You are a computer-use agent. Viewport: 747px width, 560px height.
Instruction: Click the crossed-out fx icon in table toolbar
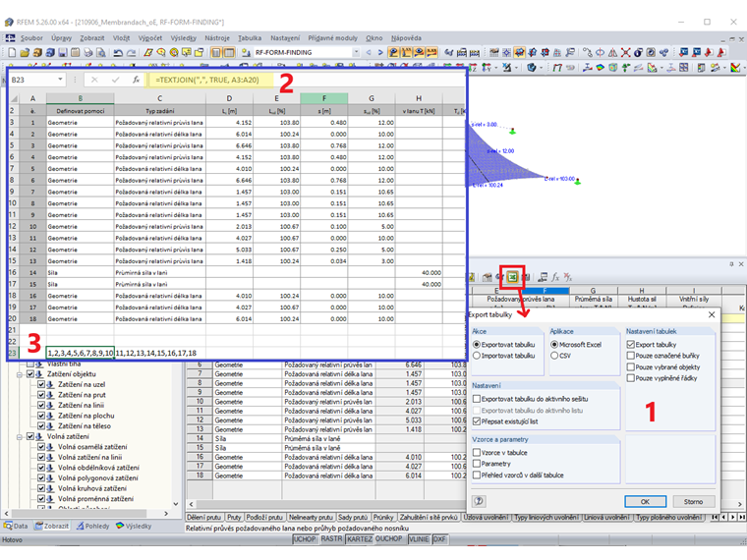tap(567, 277)
